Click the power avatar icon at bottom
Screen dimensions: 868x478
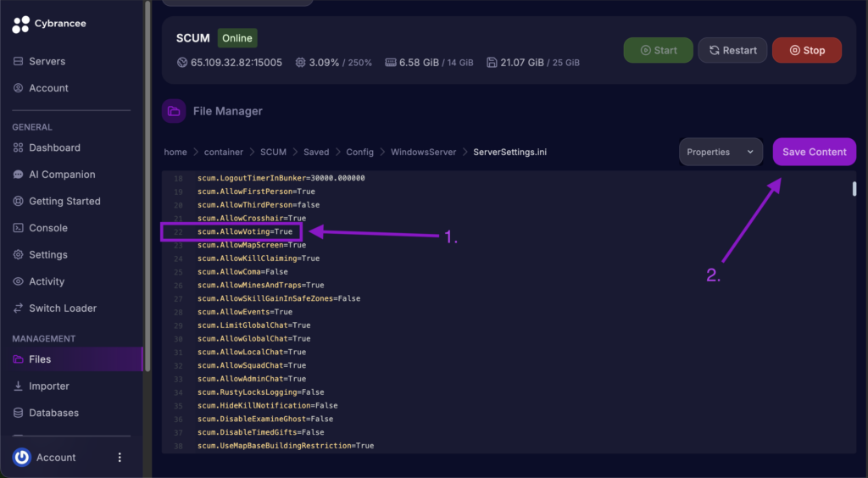[x=21, y=458]
